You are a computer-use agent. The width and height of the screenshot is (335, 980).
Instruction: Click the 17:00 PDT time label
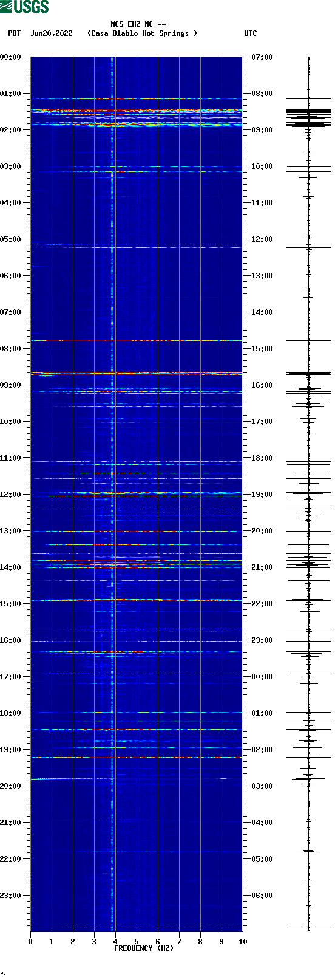tap(11, 677)
